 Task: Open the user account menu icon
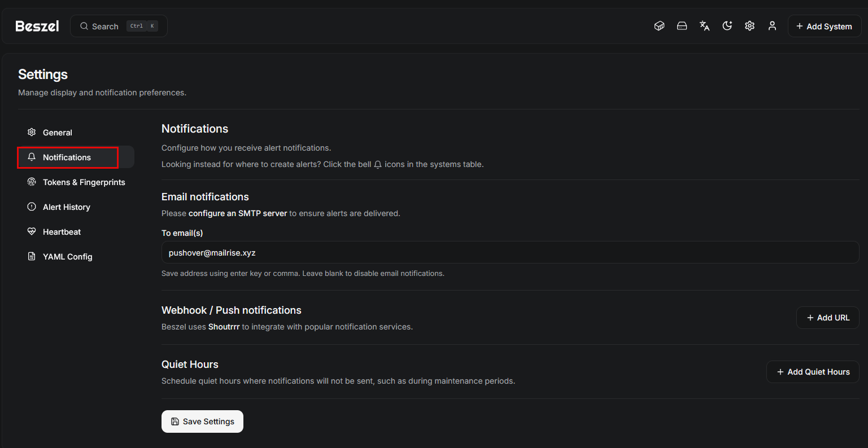[x=772, y=26]
